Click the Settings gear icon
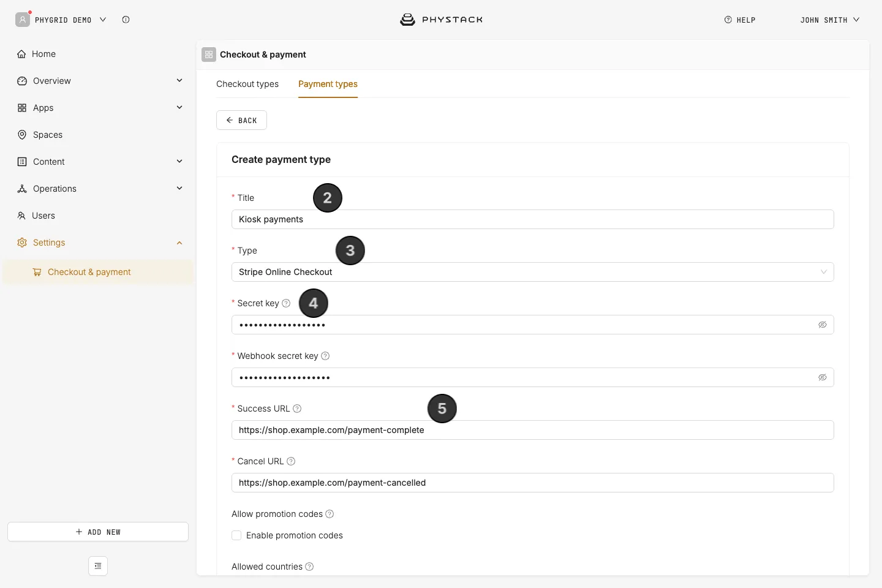Image resolution: width=882 pixels, height=588 pixels. click(x=22, y=243)
